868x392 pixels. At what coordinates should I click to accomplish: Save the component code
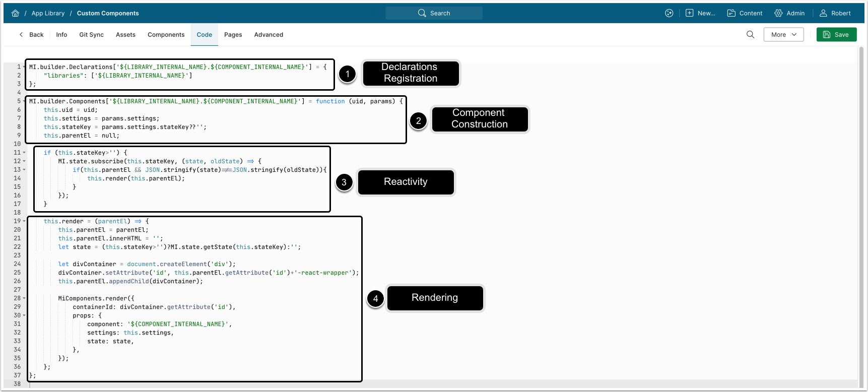[836, 35]
